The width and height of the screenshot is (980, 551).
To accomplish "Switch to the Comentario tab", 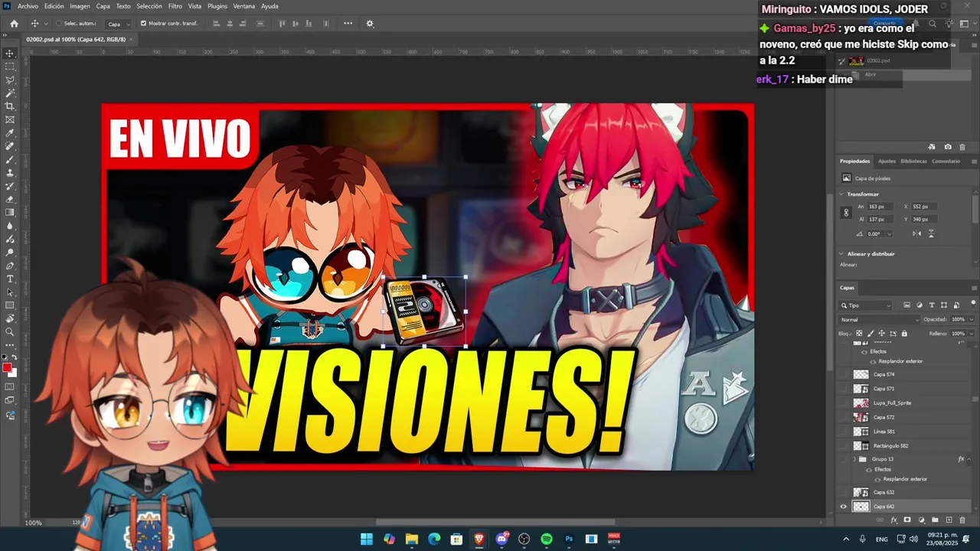I will tap(946, 161).
